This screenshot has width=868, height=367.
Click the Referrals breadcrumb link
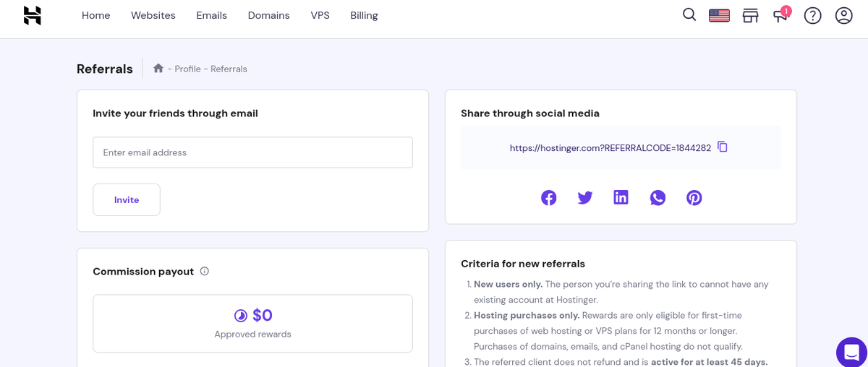(229, 69)
